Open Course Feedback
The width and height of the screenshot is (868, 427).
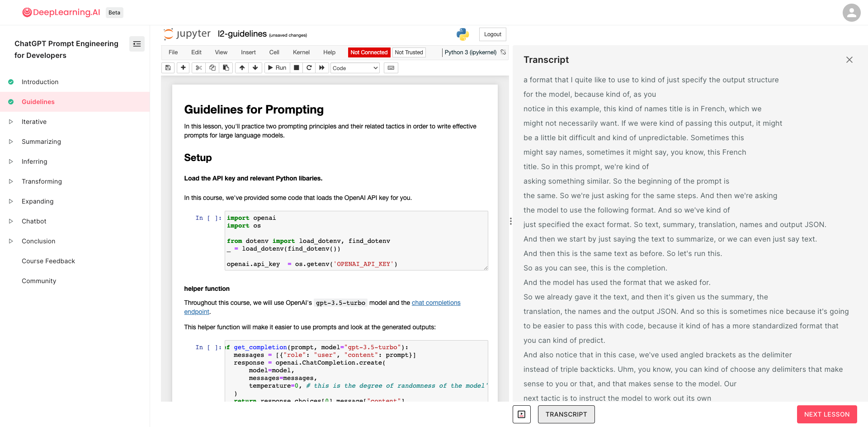pyautogui.click(x=48, y=261)
